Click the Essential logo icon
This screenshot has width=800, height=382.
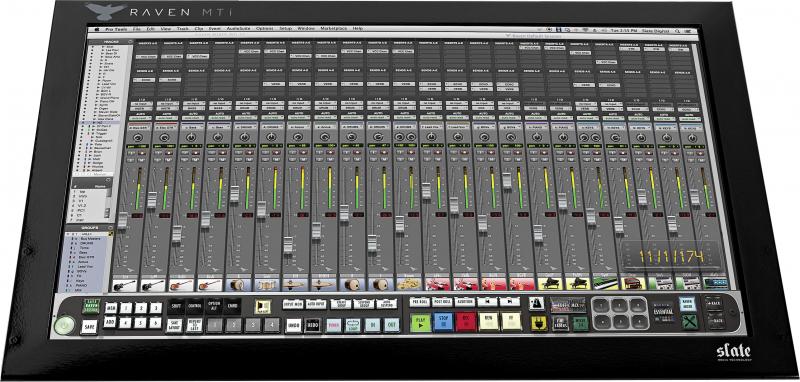(663, 312)
